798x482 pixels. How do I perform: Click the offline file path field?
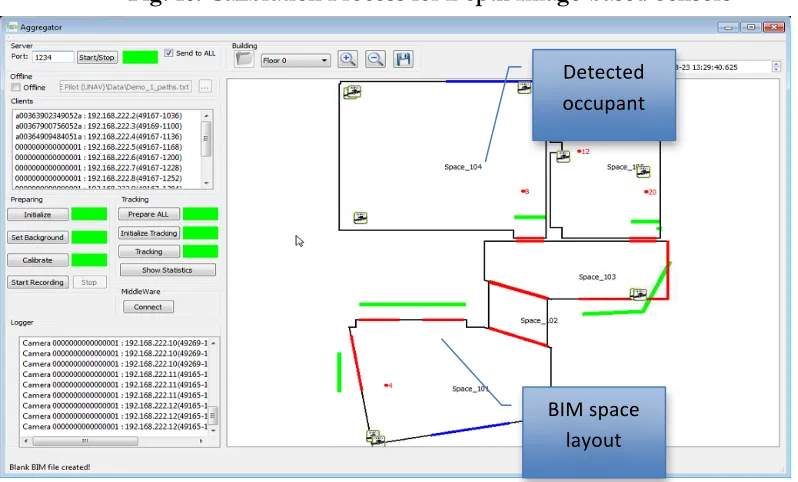(x=126, y=87)
